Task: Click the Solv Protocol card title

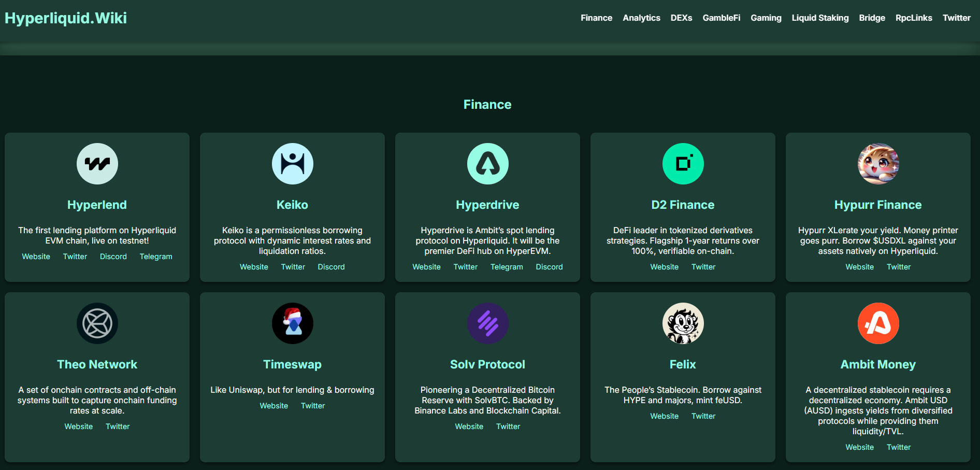Action: [487, 364]
